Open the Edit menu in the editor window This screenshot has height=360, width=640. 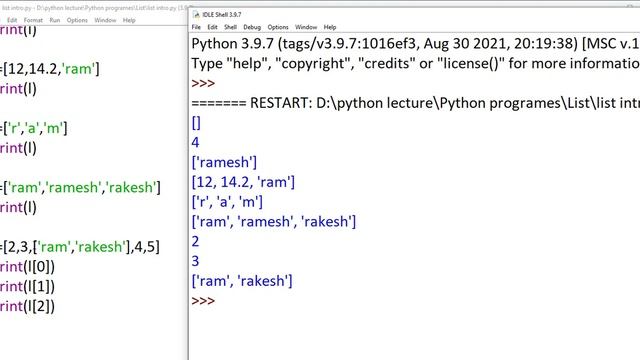click(12, 20)
